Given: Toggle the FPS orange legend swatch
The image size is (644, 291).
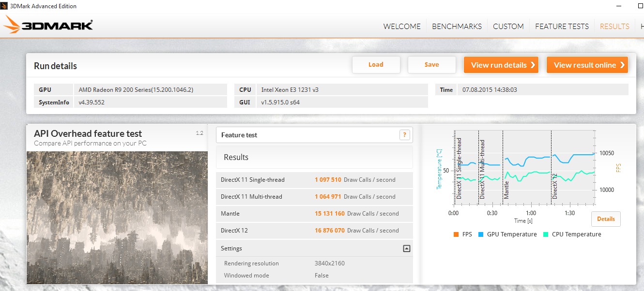Looking at the screenshot, I should point(456,234).
